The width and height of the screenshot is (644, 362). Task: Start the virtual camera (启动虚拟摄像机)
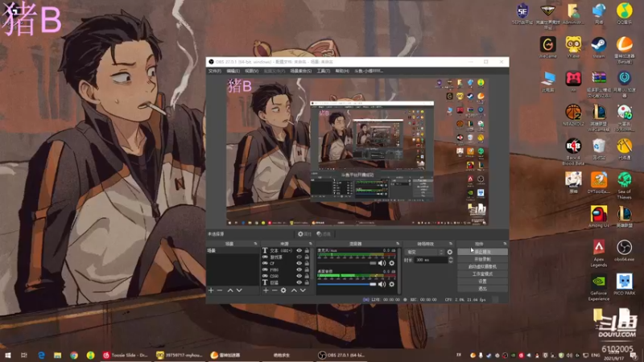click(482, 266)
